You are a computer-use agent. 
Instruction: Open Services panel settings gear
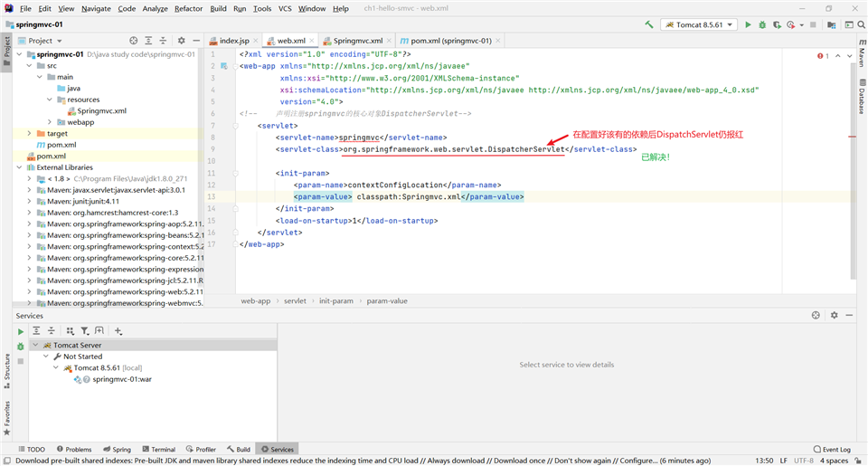[835, 315]
